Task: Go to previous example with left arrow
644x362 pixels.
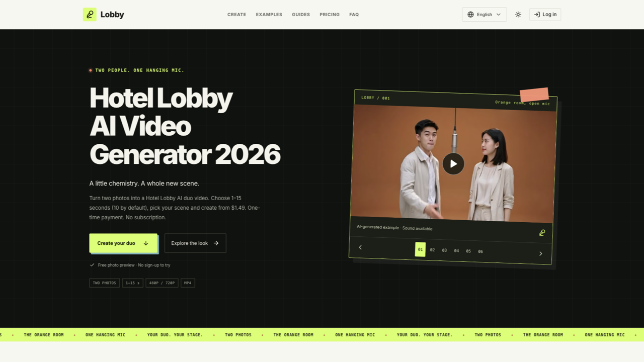Action: point(360,247)
